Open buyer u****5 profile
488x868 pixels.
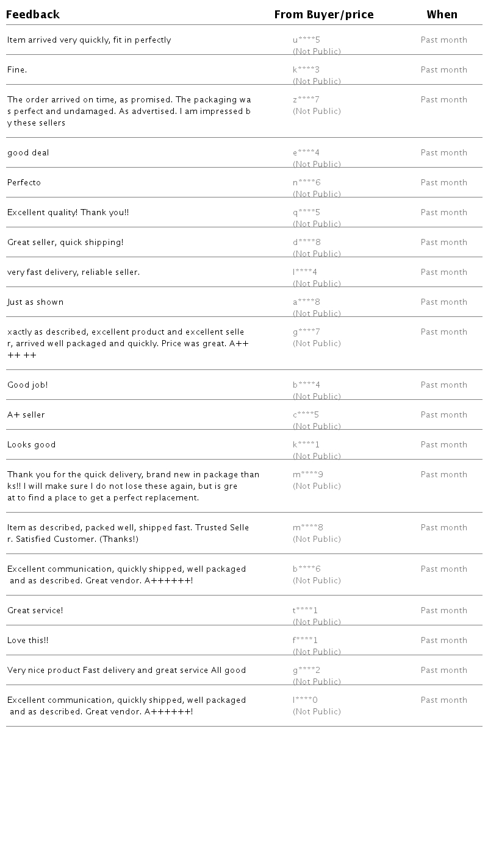click(306, 40)
